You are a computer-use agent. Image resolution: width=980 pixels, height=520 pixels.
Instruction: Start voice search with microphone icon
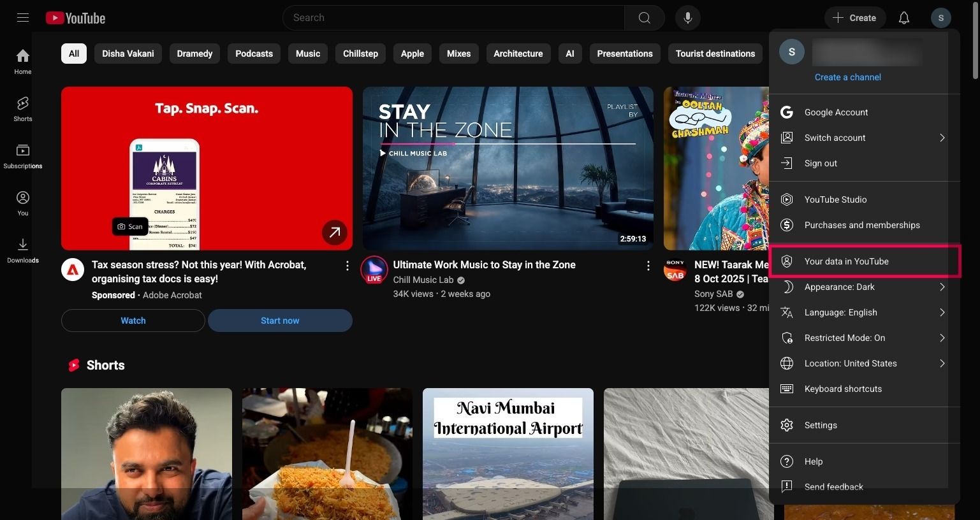[x=688, y=18]
